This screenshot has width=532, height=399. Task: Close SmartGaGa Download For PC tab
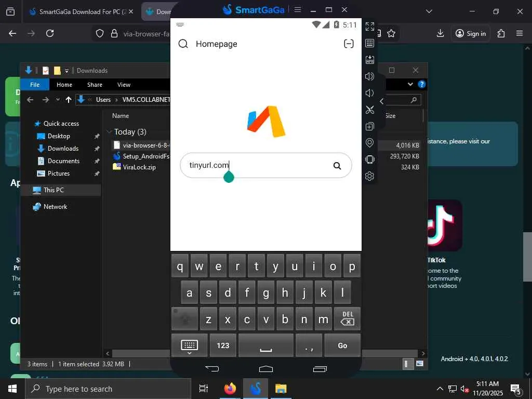131,11
